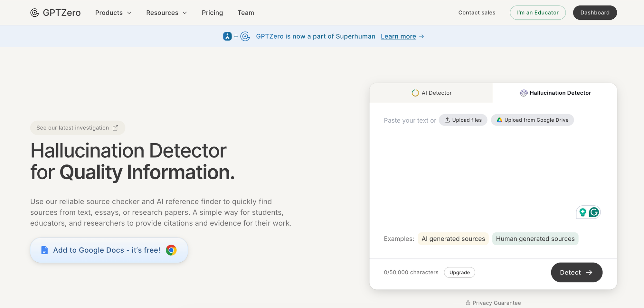Click the GPTZero spiral icon in banner
Image resolution: width=644 pixels, height=308 pixels.
pyautogui.click(x=245, y=36)
